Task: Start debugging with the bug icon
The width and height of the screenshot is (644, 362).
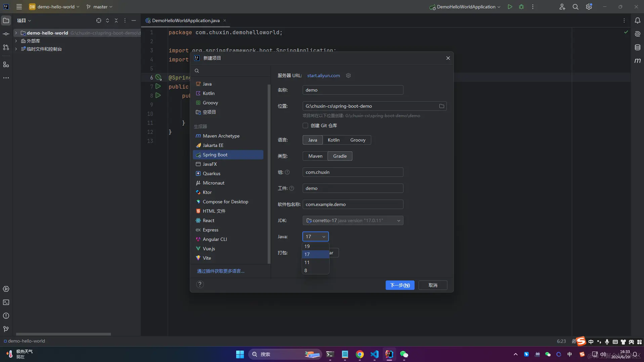Action: coord(521,7)
